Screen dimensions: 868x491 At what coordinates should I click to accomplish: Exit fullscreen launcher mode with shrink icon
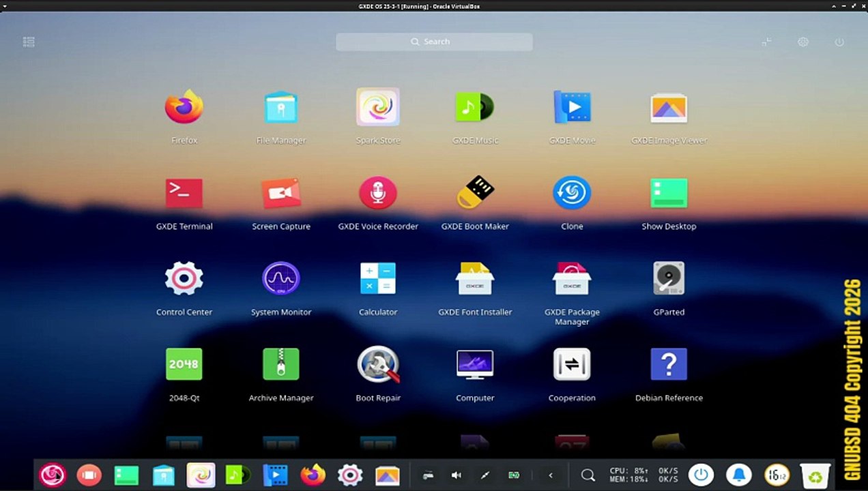click(766, 42)
